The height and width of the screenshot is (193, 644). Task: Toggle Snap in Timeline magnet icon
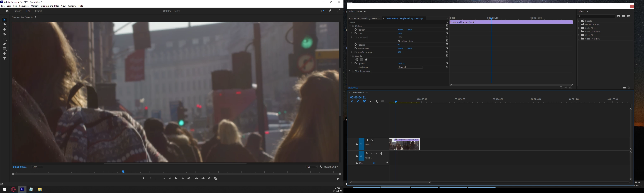pyautogui.click(x=358, y=101)
